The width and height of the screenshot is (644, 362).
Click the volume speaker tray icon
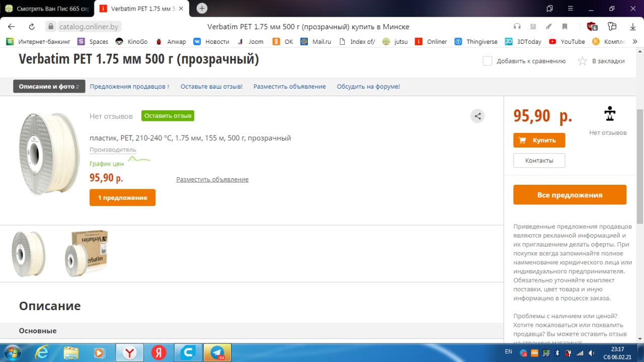pyautogui.click(x=591, y=353)
